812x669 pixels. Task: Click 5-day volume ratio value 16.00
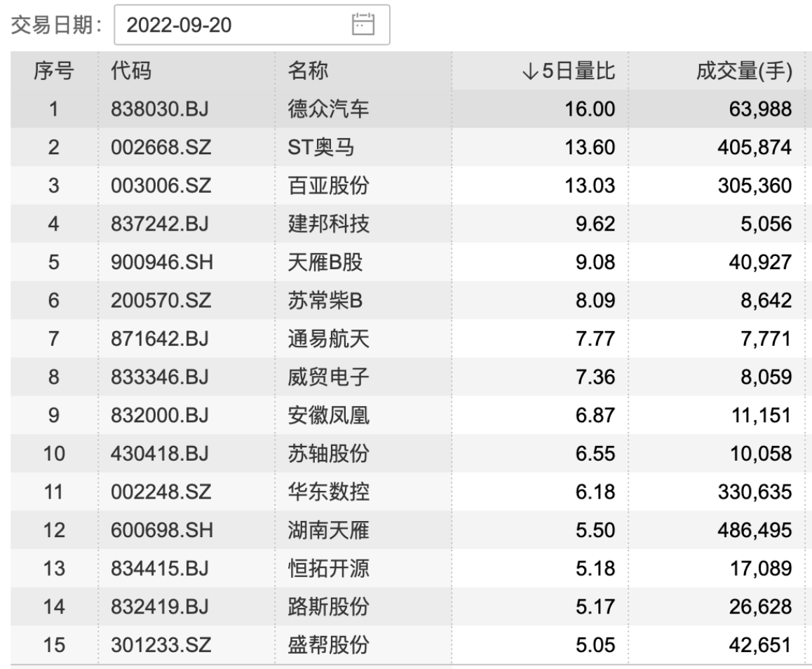pos(590,109)
